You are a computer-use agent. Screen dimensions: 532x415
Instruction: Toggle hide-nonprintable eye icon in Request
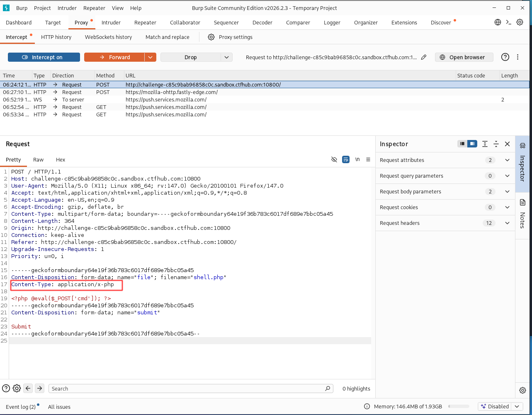coord(334,159)
